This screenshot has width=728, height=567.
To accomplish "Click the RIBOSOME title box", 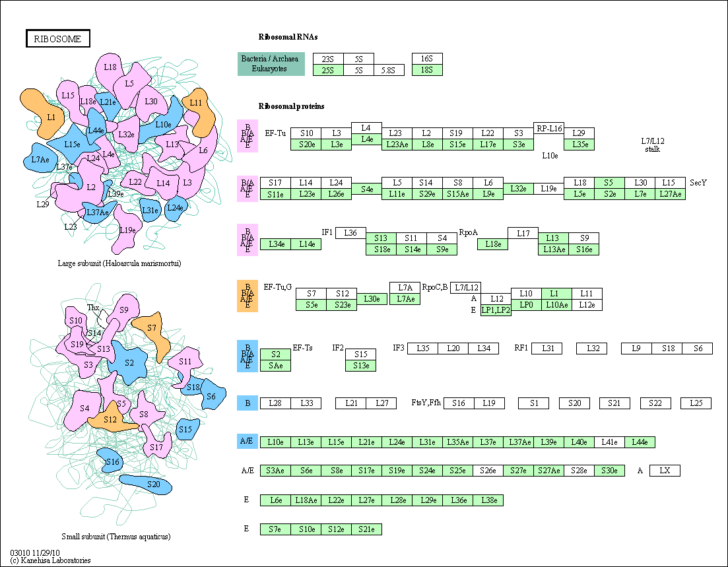I will 57,39.
